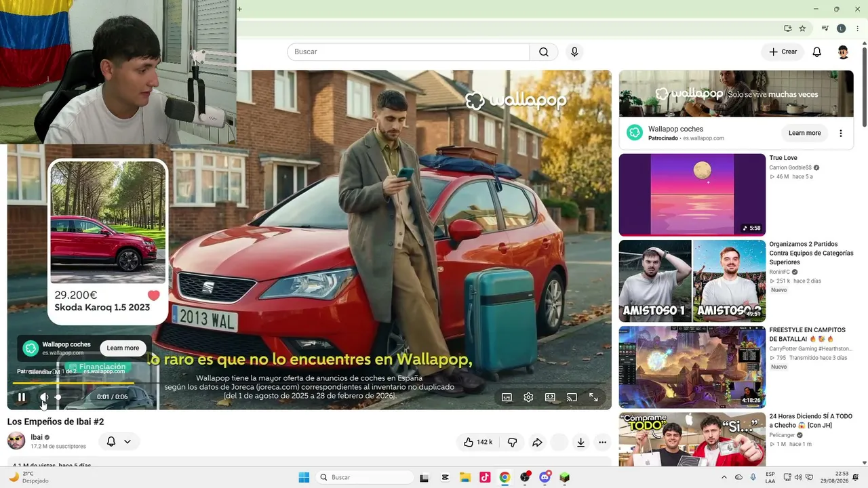
Task: Click the Windows taskbar search box
Action: [x=365, y=477]
